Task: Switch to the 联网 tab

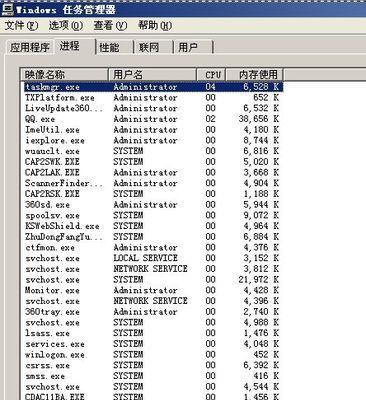Action: tap(154, 47)
